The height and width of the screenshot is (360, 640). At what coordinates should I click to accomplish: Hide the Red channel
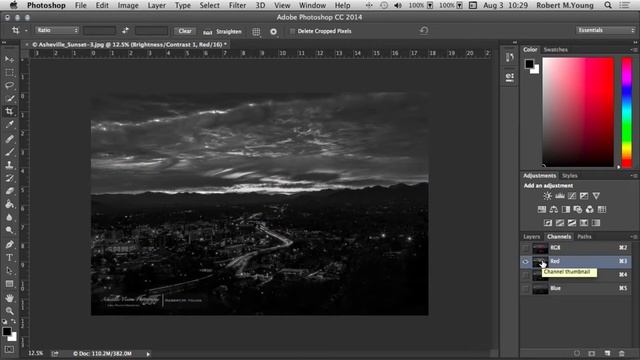[526, 261]
